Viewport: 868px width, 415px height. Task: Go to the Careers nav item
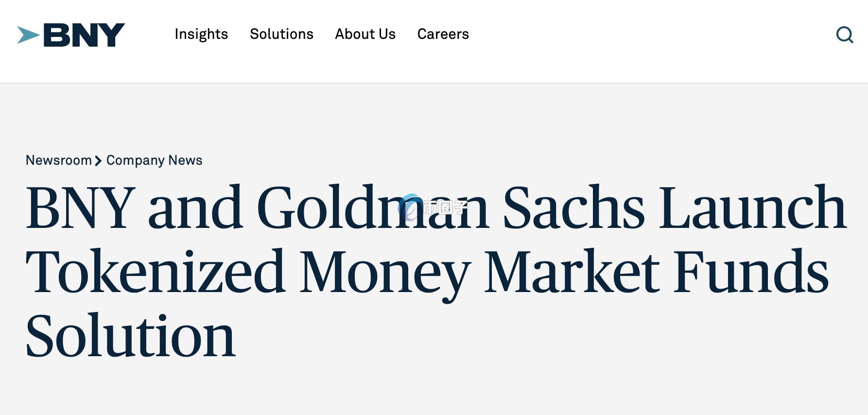click(x=443, y=34)
